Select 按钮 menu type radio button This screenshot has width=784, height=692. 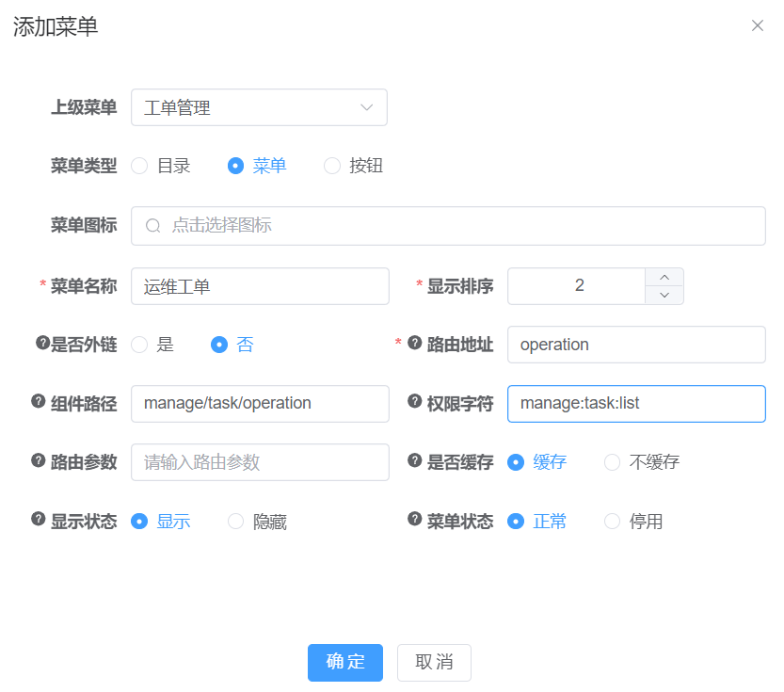[x=332, y=167]
